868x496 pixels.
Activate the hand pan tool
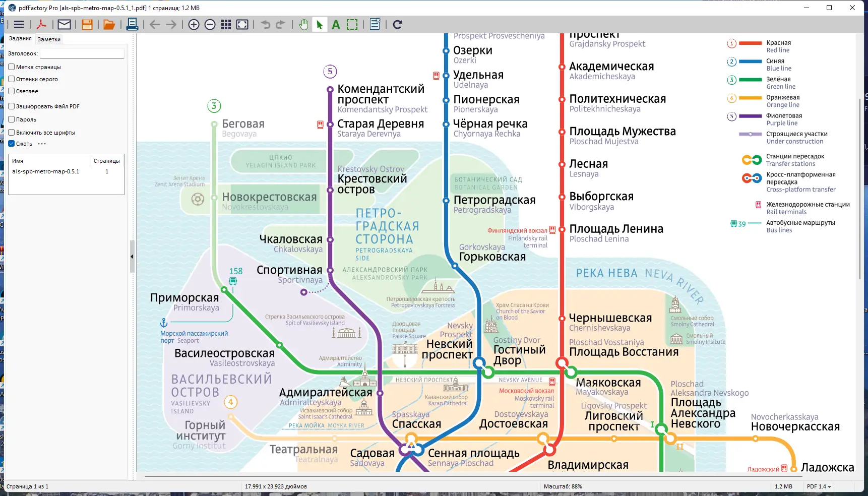click(x=303, y=24)
